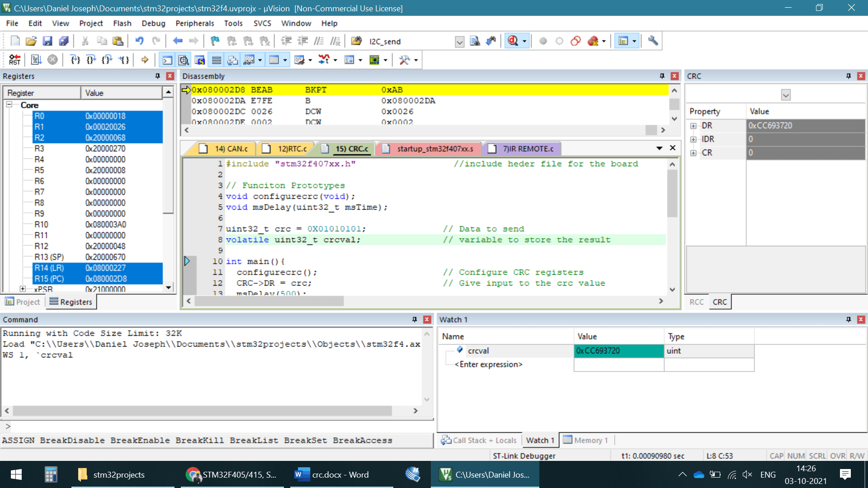
Task: Collapse the Core register tree node
Action: pyautogui.click(x=9, y=104)
